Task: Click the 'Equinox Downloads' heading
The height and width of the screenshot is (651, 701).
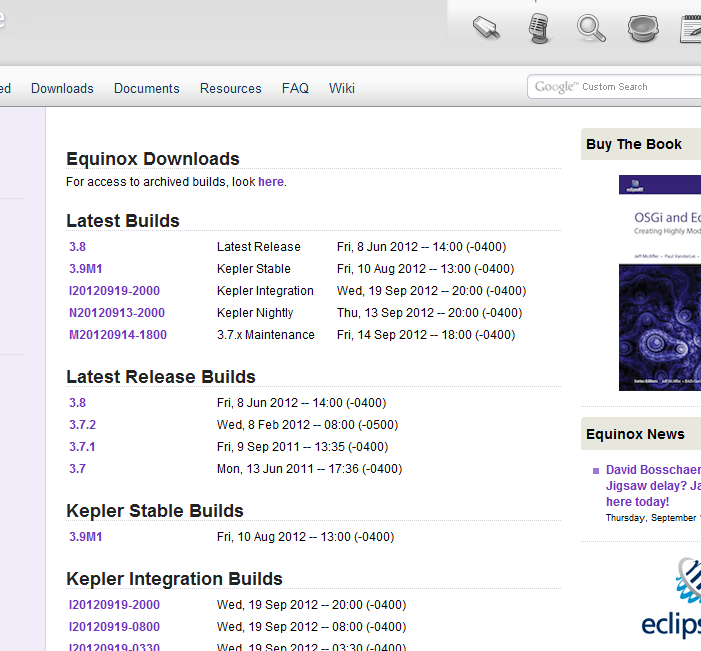Action: [x=152, y=159]
